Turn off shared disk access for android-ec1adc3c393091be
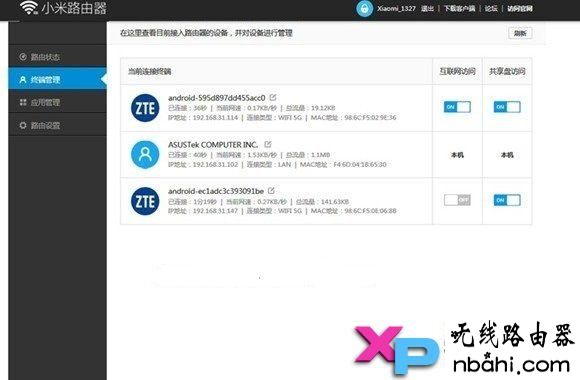Image resolution: width=580 pixels, height=380 pixels. click(x=507, y=200)
